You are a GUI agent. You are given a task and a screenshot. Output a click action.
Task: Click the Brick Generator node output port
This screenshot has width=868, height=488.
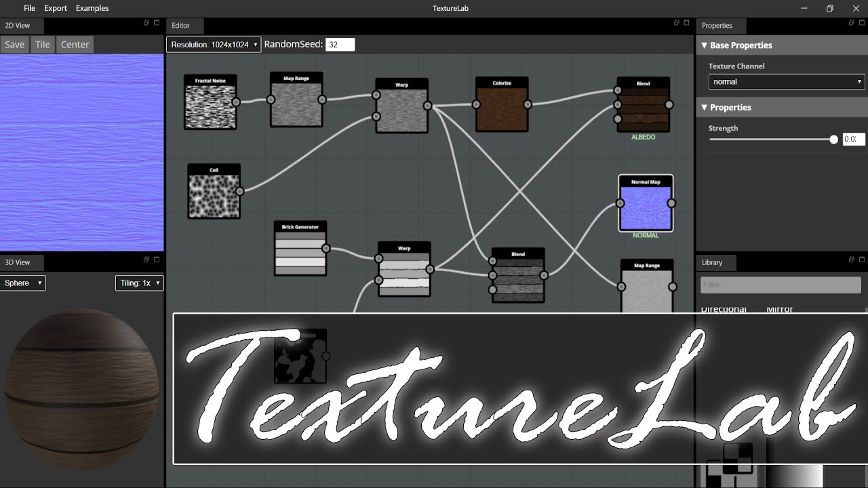tap(326, 249)
